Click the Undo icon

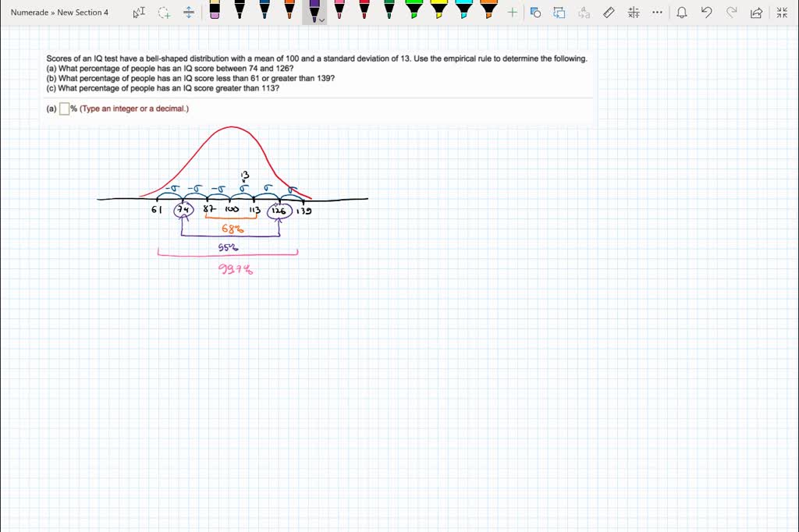tap(706, 12)
